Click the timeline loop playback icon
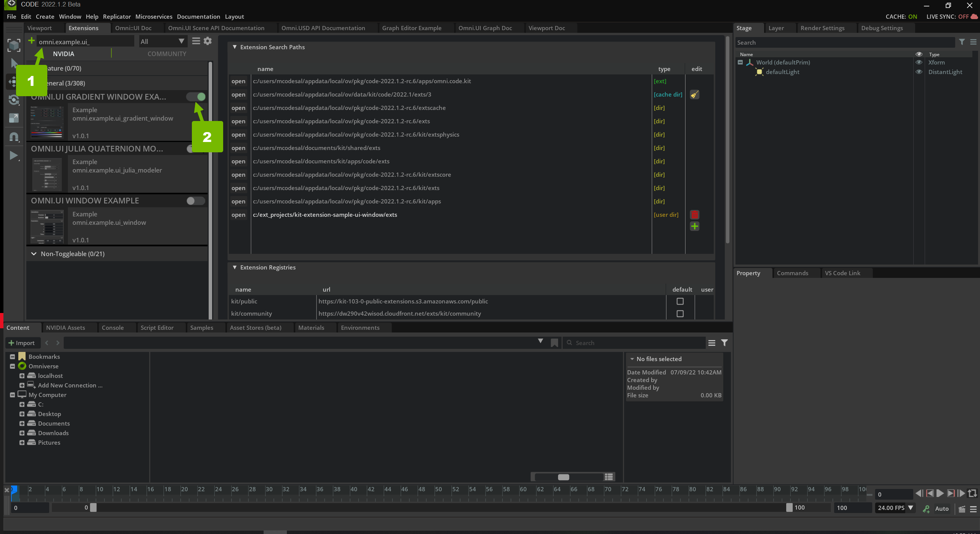This screenshot has width=980, height=534. pos(972,494)
